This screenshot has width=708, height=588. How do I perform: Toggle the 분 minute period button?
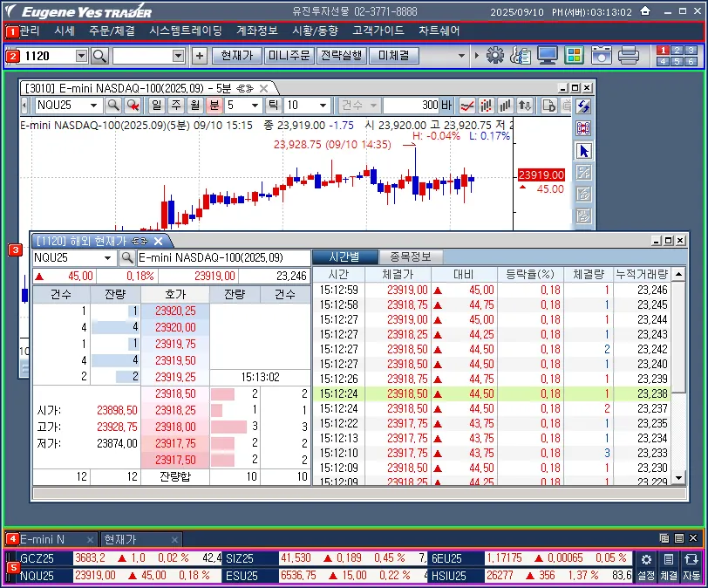[x=214, y=106]
